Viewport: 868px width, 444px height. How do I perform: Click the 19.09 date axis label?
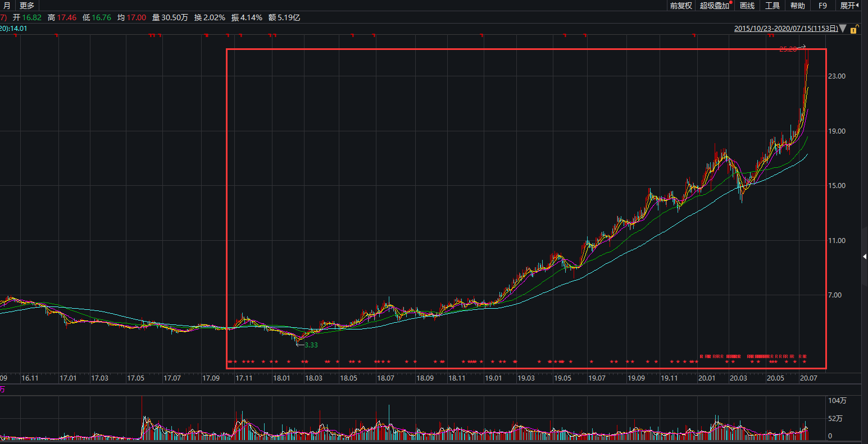636,378
